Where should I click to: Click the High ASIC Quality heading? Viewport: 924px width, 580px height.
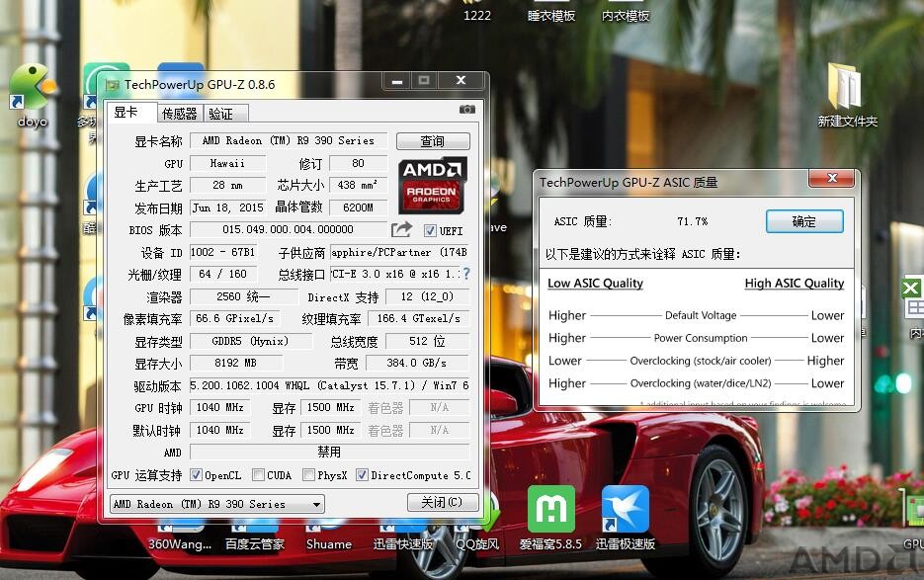pos(795,283)
